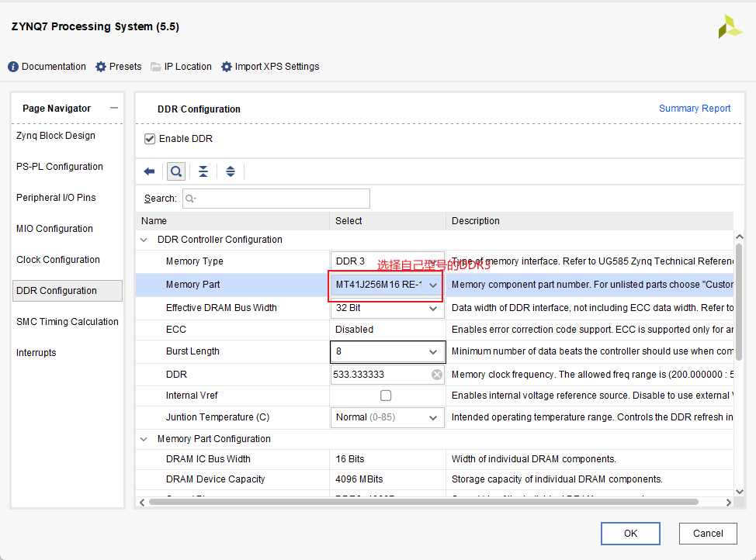
Task: Toggle the search magnifier toolbar button
Action: coord(176,171)
